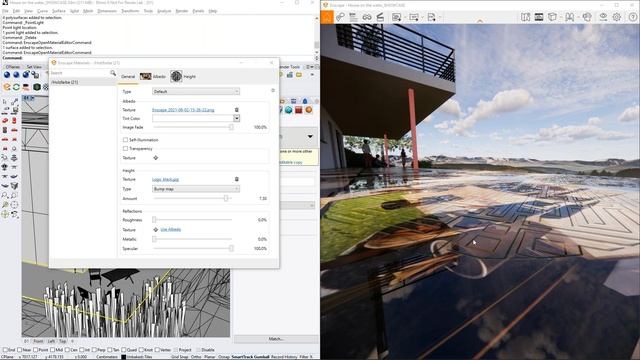The image size is (640, 360).
Task: Select the Holzfarbe (21) material item
Action: coord(83,82)
